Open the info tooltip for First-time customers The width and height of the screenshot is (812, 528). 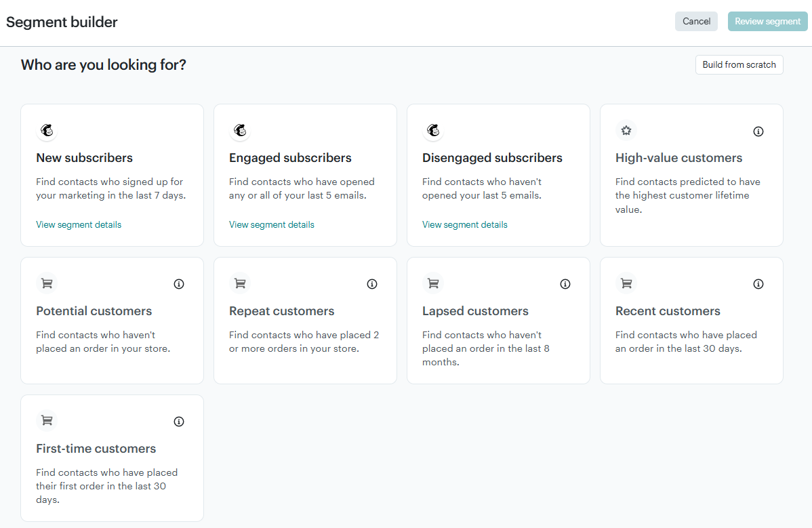pos(179,422)
